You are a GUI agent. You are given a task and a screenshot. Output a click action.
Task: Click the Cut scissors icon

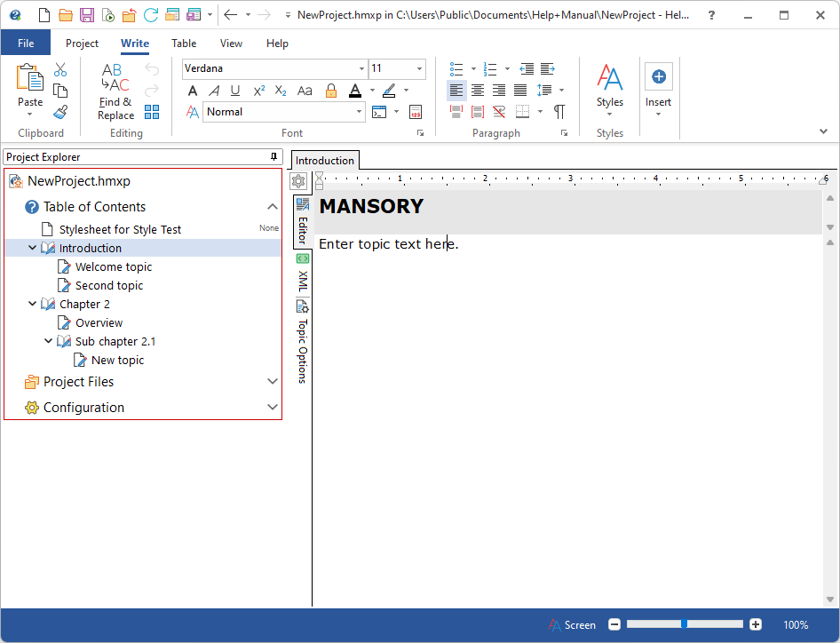60,69
